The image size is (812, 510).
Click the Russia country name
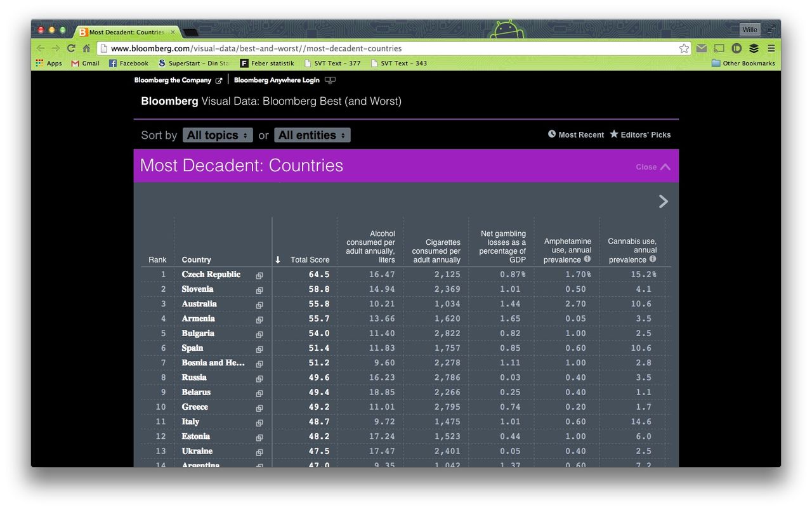(x=194, y=377)
